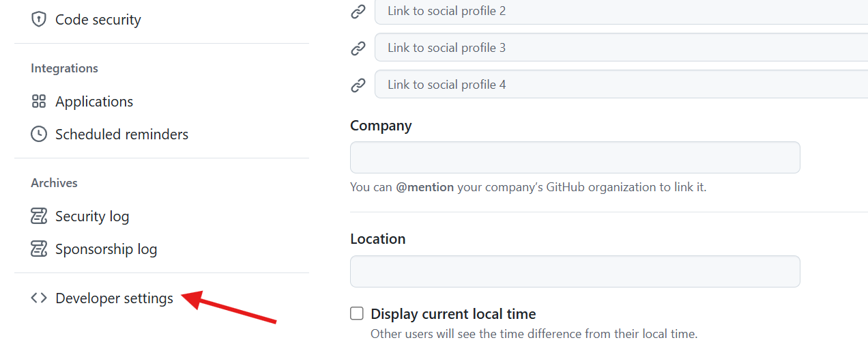The width and height of the screenshot is (868, 351).
Task: Open Scheduled reminders settings
Action: coord(121,135)
